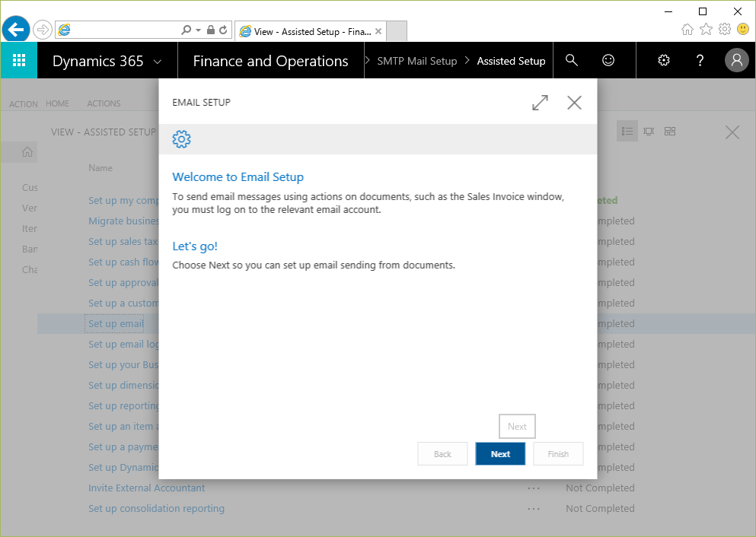Open the ellipsis menu for Set up consolidation reporting

coord(533,509)
